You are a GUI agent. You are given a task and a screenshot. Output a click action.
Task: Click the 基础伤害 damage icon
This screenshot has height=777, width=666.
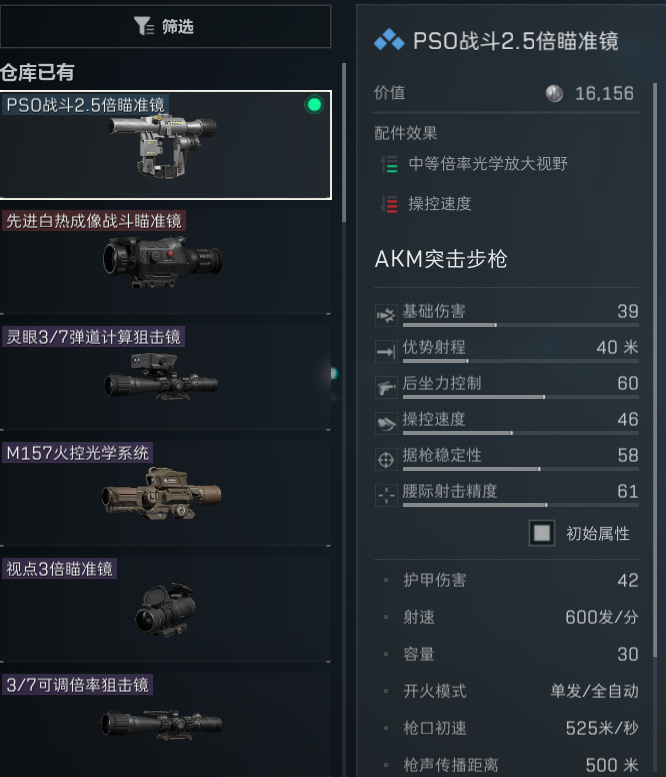tap(386, 315)
